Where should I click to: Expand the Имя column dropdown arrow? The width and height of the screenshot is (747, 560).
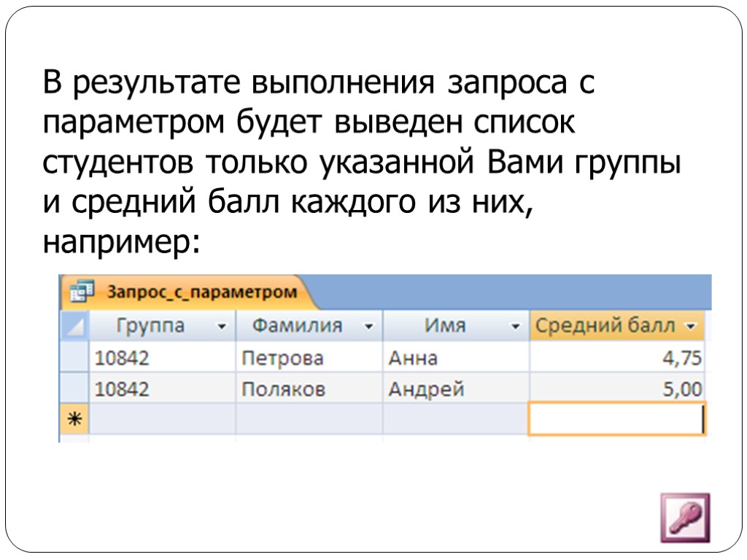[516, 327]
